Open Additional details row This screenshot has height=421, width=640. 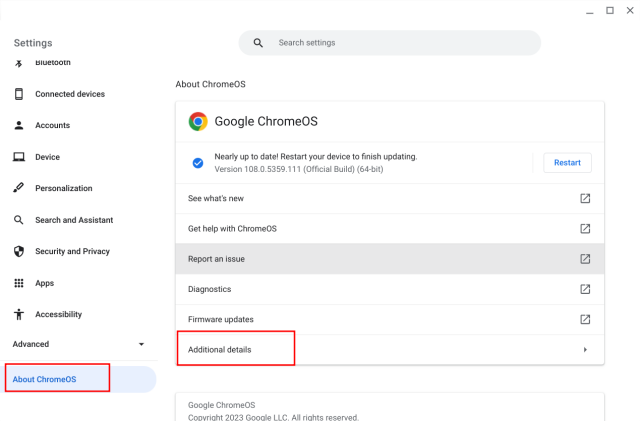point(390,350)
